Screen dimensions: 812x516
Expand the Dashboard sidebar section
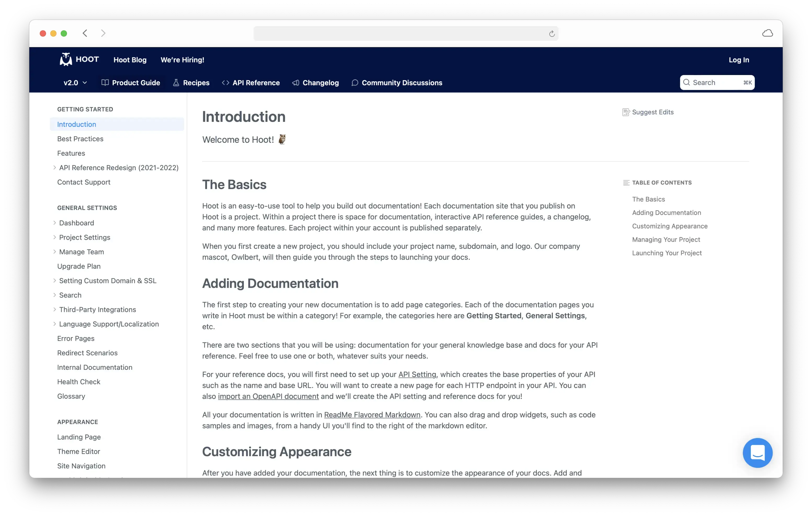pos(55,223)
